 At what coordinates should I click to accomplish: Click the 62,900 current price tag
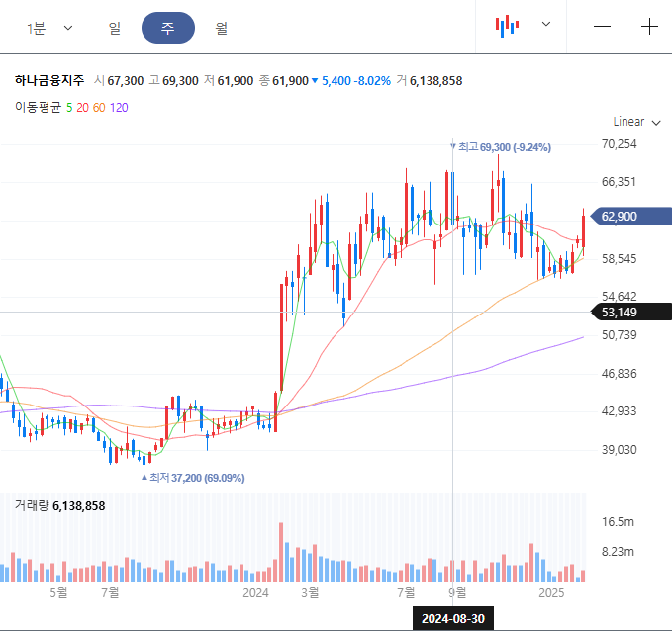click(630, 217)
